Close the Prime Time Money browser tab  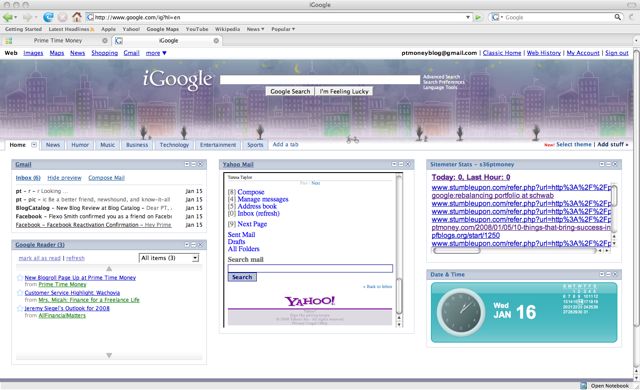point(105,40)
